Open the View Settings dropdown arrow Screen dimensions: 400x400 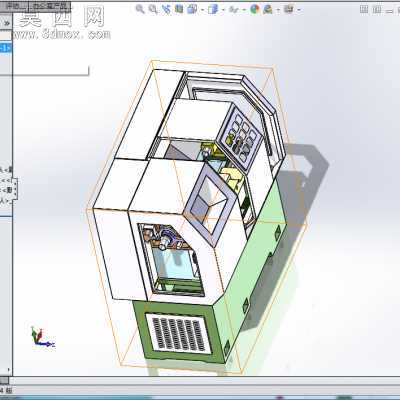[x=299, y=10]
